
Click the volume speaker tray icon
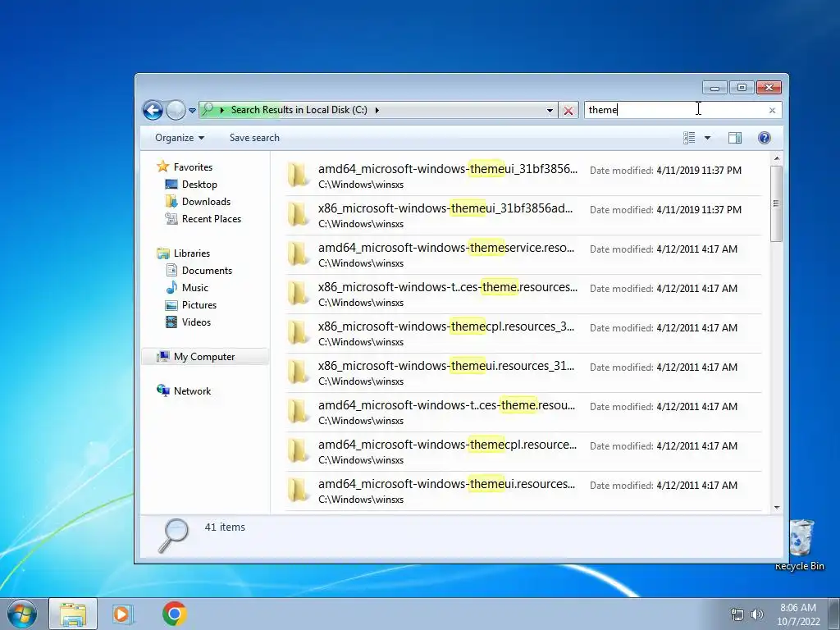pyautogui.click(x=757, y=614)
